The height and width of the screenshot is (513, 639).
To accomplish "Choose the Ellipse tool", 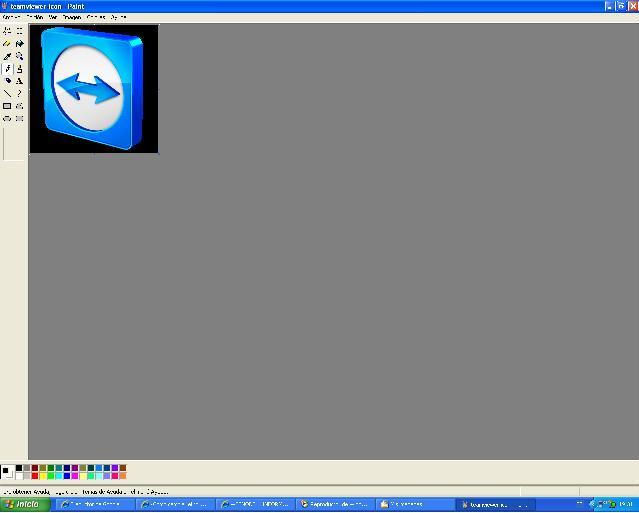I will click(7, 119).
